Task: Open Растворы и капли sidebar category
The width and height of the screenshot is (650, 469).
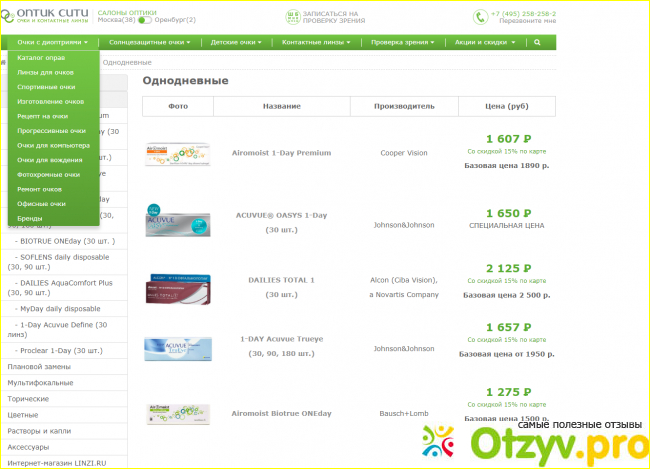Action: (41, 430)
